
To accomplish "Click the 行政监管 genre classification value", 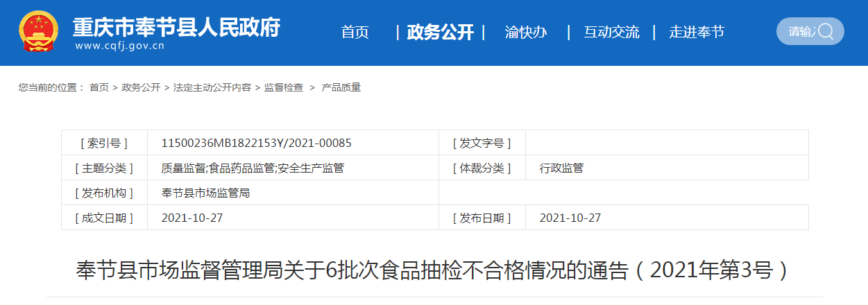I will click(x=561, y=168).
